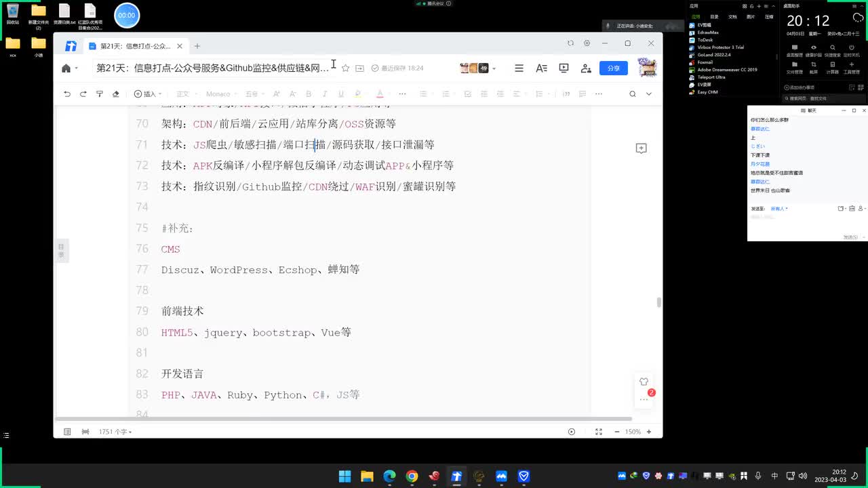
Task: Open Tencent Docs window settings gear
Action: pyautogui.click(x=587, y=43)
